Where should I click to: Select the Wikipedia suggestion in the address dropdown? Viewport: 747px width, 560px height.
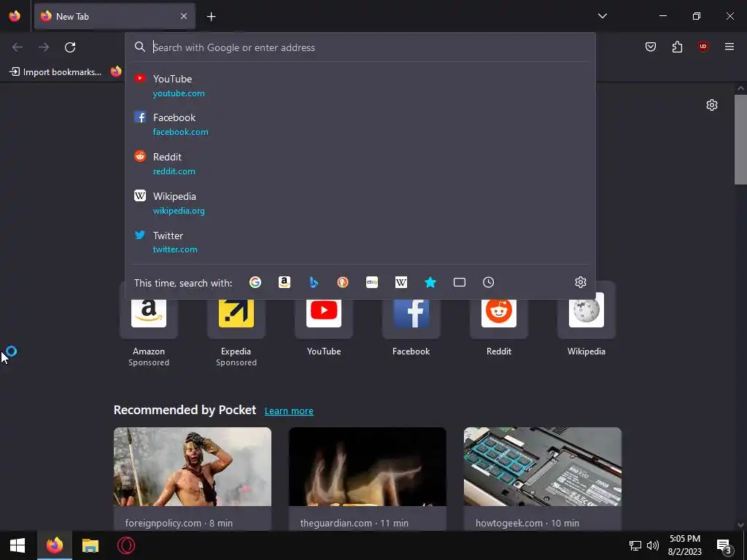(x=360, y=203)
